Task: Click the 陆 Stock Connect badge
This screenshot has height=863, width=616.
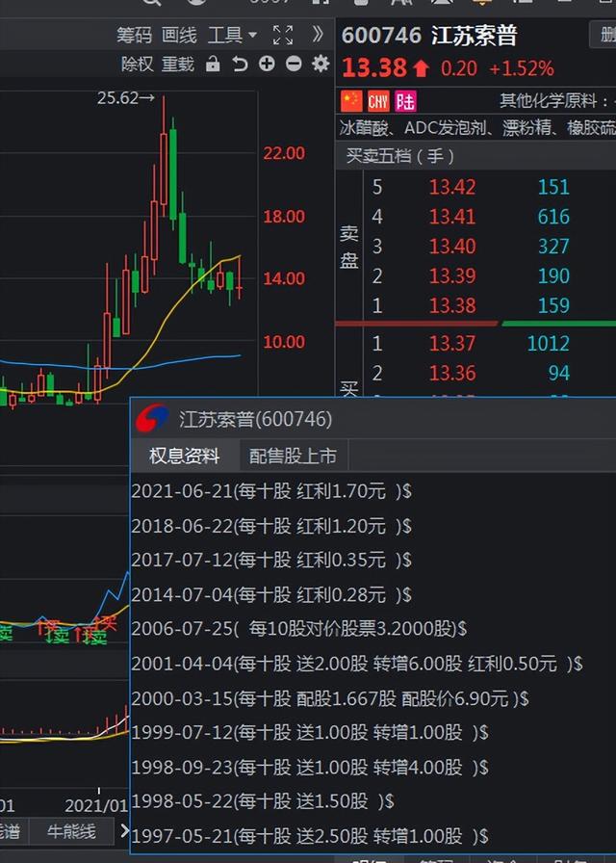Action: tap(406, 101)
